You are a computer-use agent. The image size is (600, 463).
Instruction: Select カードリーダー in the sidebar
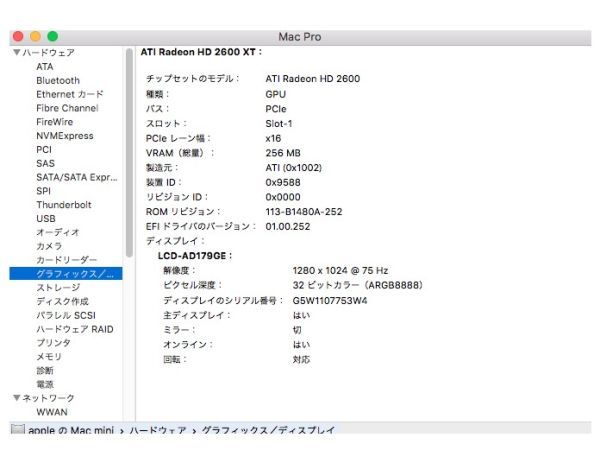tap(67, 260)
